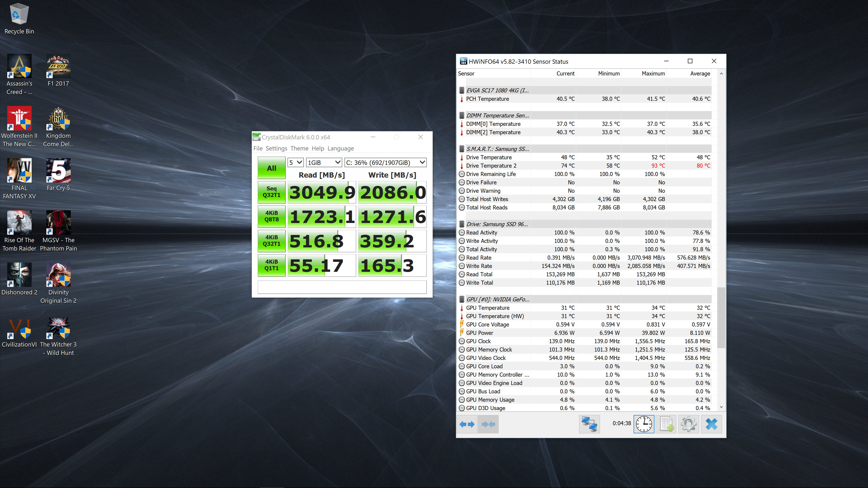Select MGSV - The Phantom Pain shortcut
This screenshot has height=488, width=868.
click(58, 231)
